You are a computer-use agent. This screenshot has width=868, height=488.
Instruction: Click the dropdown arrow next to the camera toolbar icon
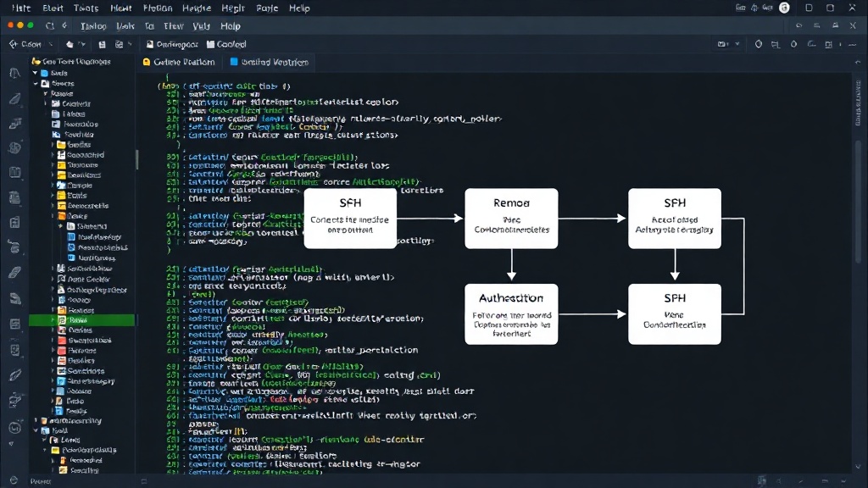[737, 44]
